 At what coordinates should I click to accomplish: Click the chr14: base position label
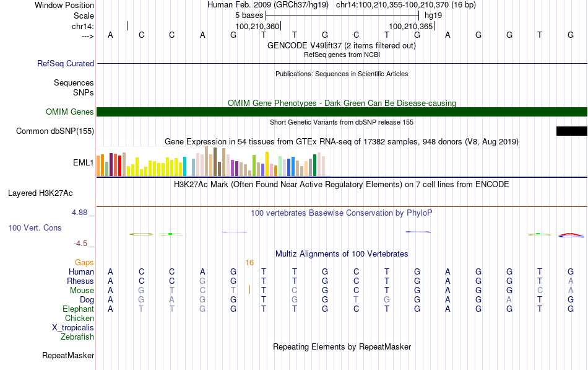click(x=82, y=26)
